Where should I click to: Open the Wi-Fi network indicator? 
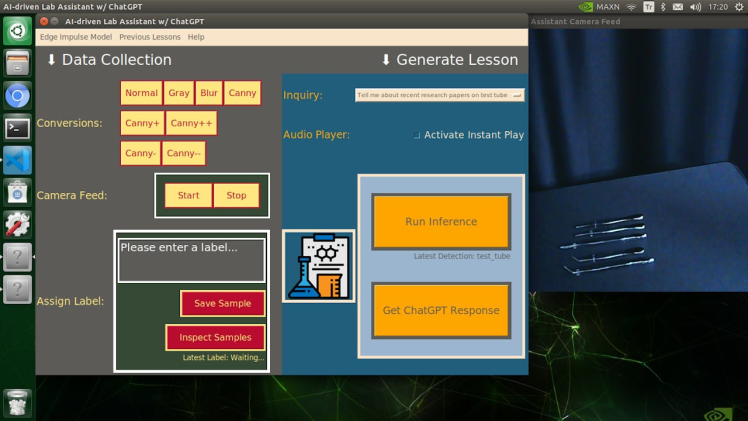[631, 7]
